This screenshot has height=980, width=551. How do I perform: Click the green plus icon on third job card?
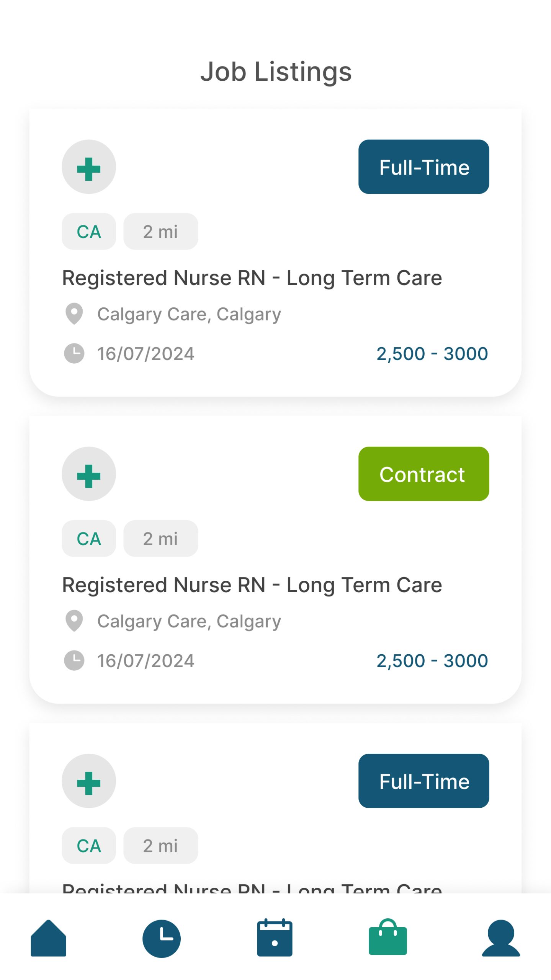(x=89, y=781)
